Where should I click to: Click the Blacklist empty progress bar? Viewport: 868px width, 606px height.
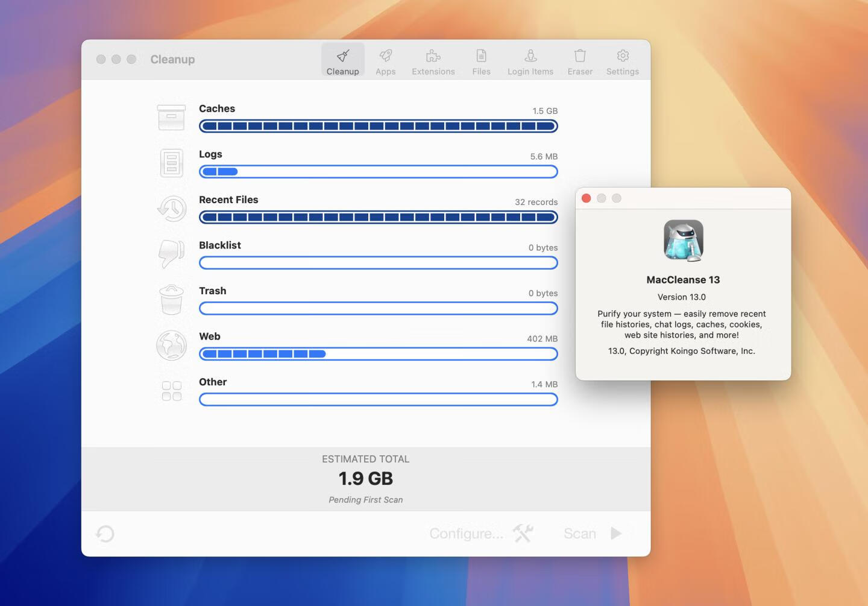tap(378, 263)
